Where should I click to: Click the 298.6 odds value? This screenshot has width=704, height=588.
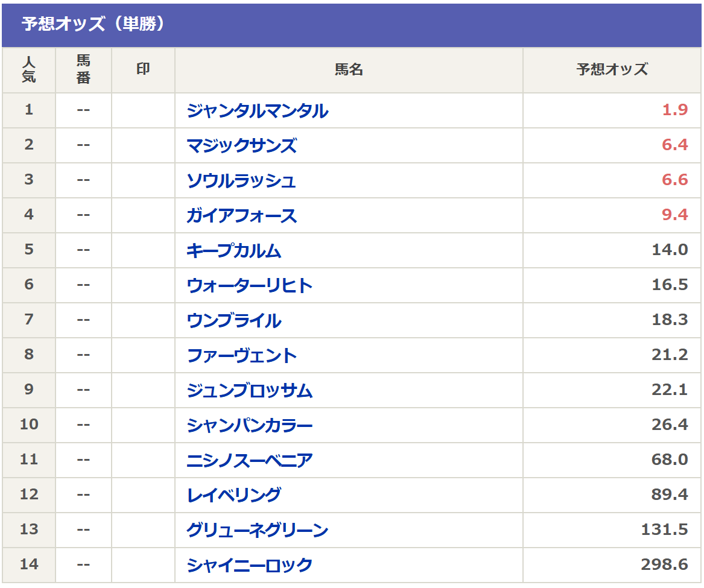point(664,565)
